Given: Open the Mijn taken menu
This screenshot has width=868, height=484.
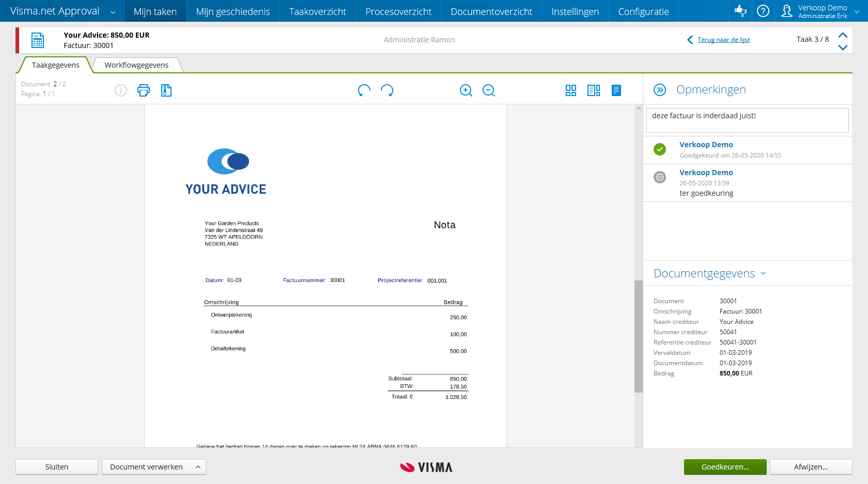Looking at the screenshot, I should click(x=155, y=11).
